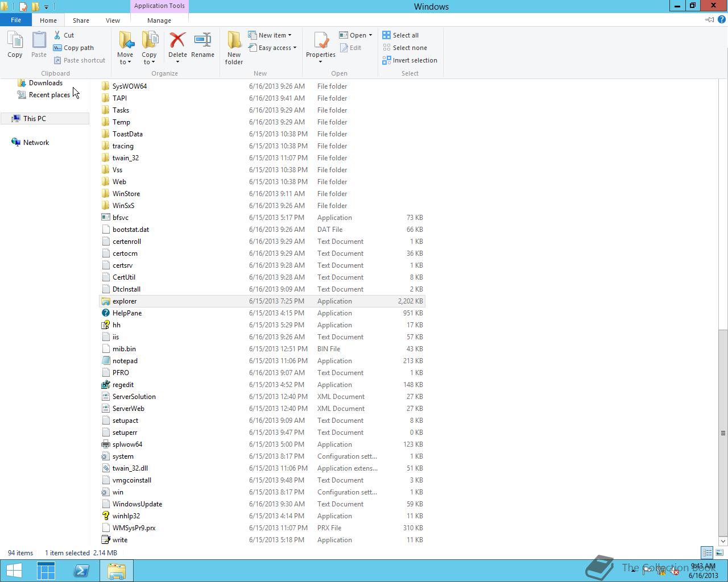The image size is (728, 582).
Task: Click Invert selection
Action: click(409, 60)
